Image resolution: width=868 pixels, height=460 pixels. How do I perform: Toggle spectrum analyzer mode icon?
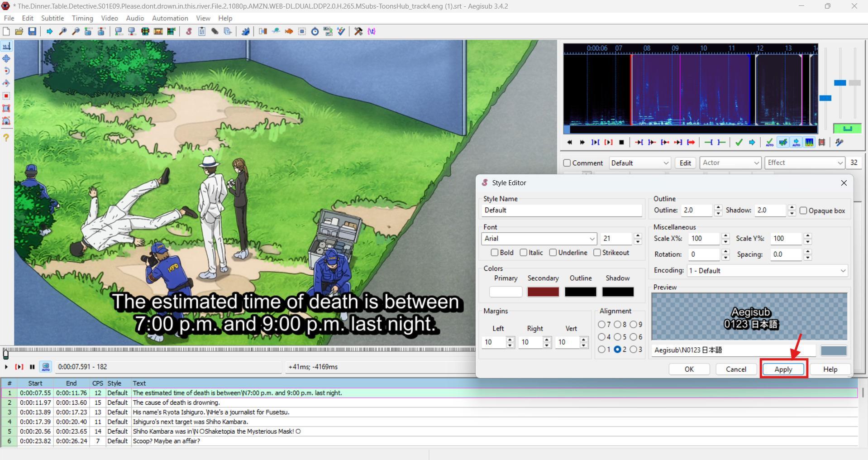[x=809, y=142]
